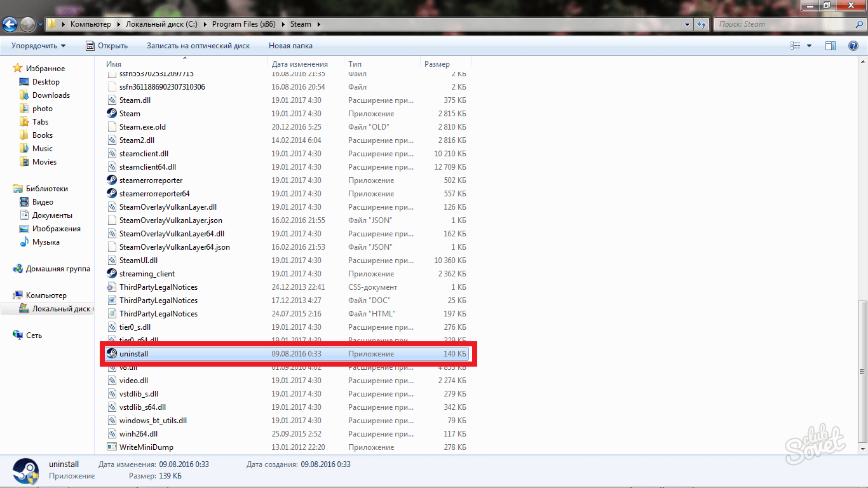Click Program Files (x86) breadcrumb segment
Viewport: 868px width, 488px height.
pos(248,25)
